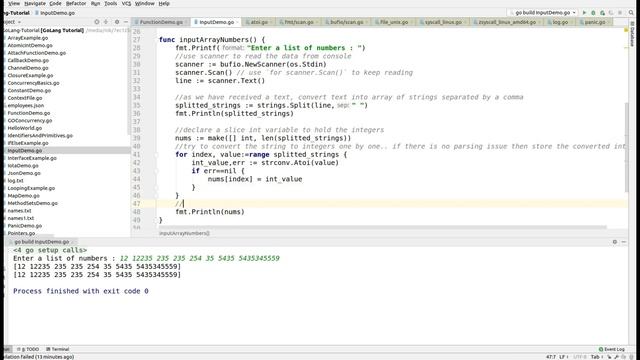The width and height of the screenshot is (640, 360).
Task: Open PanicDemo.go in project tree
Action: point(24,226)
